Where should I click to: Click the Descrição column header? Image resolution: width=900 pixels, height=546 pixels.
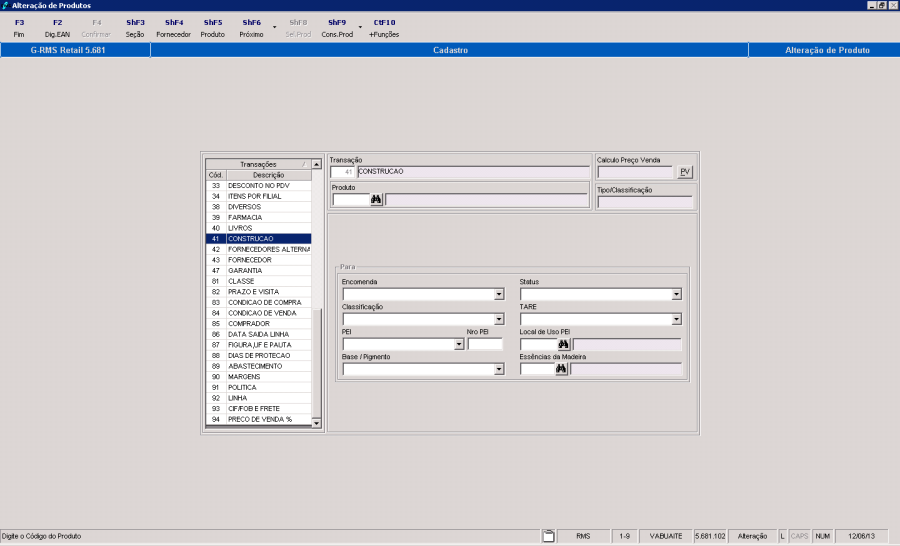(x=269, y=175)
